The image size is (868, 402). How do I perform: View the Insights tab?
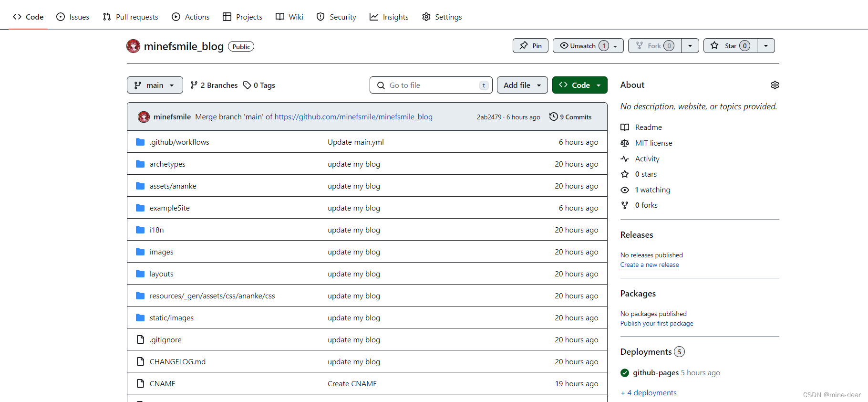[389, 17]
